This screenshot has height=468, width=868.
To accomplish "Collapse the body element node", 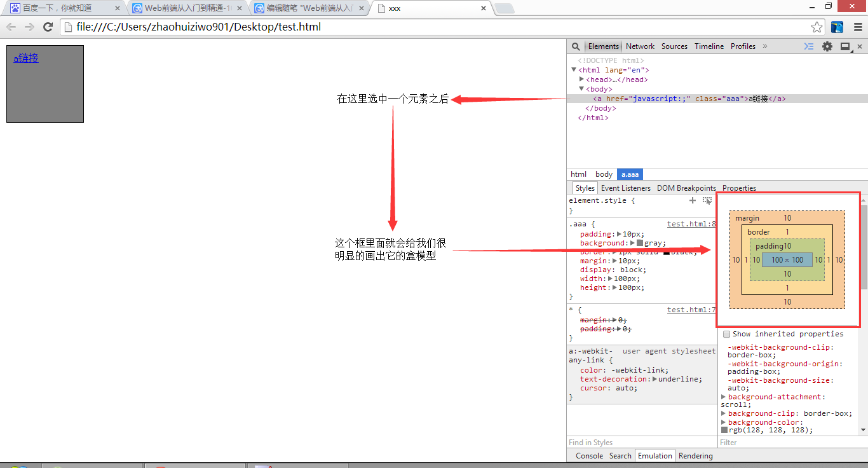I will point(581,89).
